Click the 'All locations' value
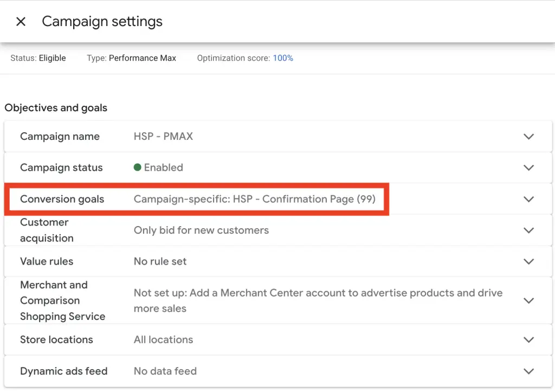Screen dimensions: 555x392 tap(163, 340)
